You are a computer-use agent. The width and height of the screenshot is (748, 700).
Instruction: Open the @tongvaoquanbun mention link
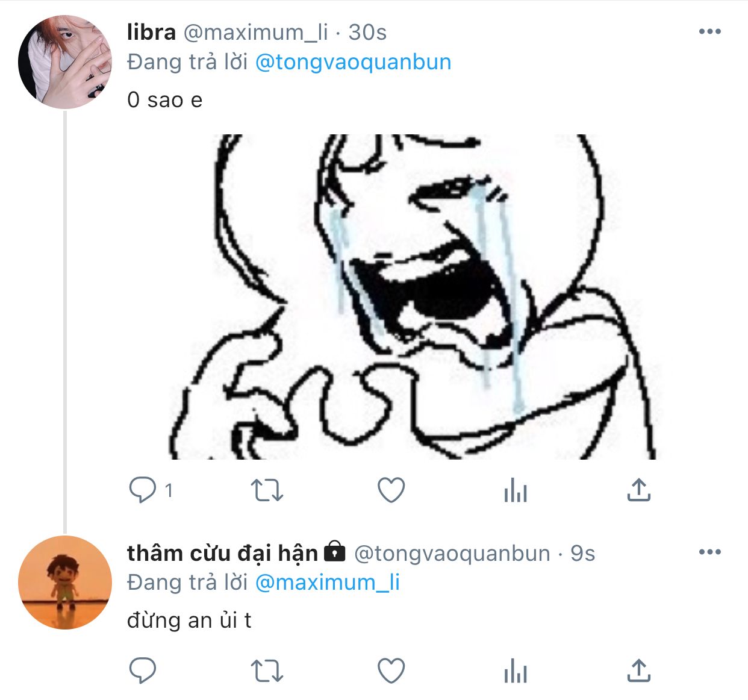click(x=353, y=62)
